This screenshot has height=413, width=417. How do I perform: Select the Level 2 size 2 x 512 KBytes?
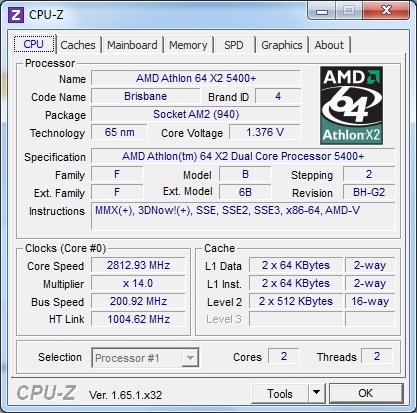(x=296, y=301)
